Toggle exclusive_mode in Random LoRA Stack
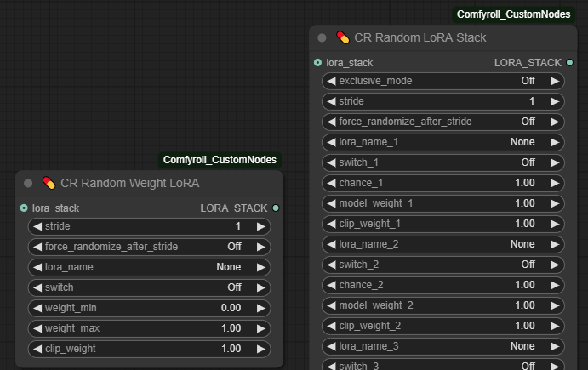 click(x=442, y=81)
